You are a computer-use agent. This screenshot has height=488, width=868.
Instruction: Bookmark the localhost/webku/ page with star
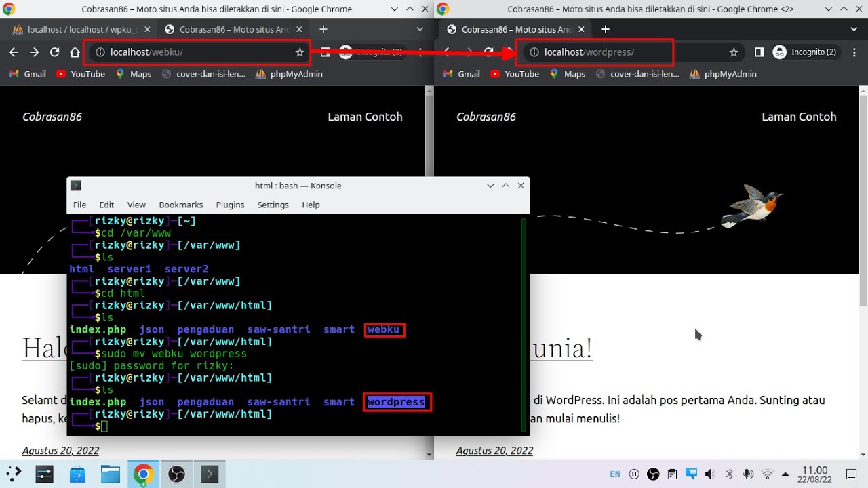(300, 52)
